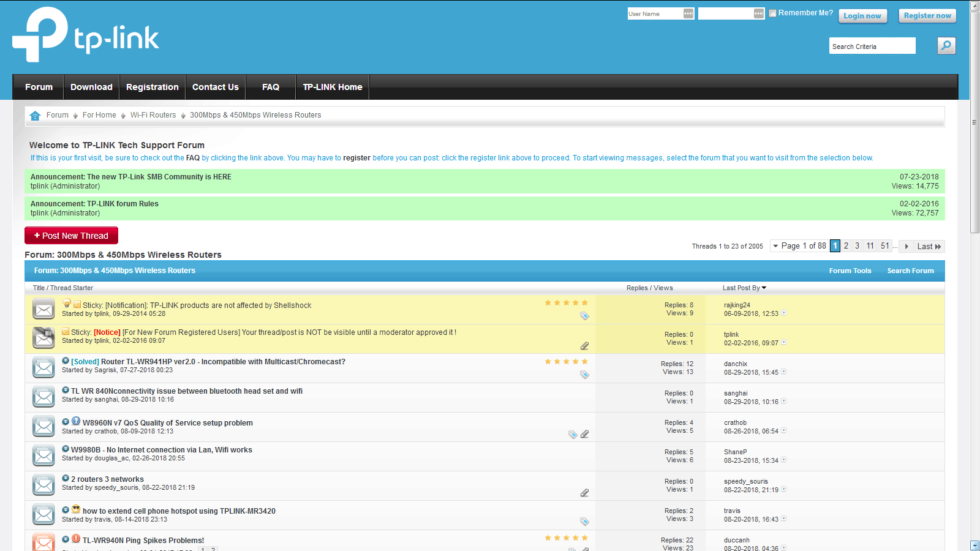Click register link in welcome message
The height and width of the screenshot is (551, 980).
(356, 158)
